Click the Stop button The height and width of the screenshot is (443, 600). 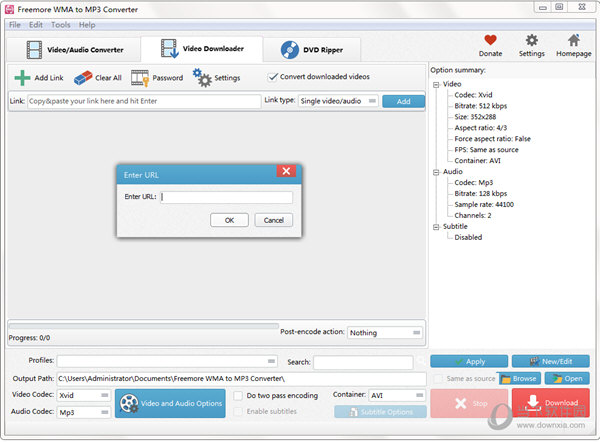469,403
